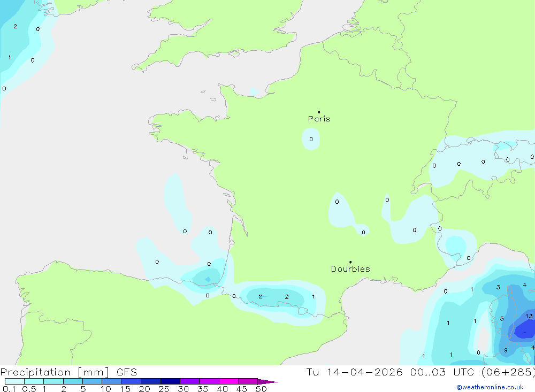Image resolution: width=535 pixels, height=392 pixels.
Task: Click the '20' legend label
Action: coord(144,389)
